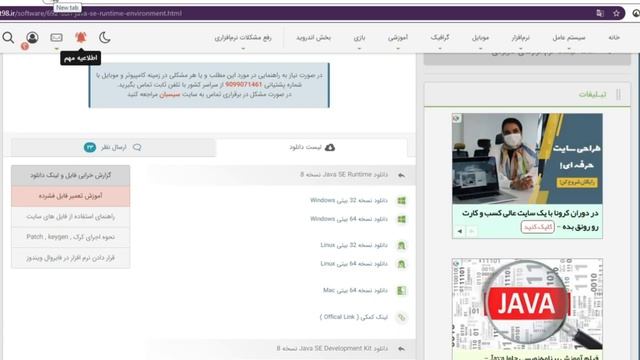The image size is (640, 360).
Task: Collapse the Java SE Runtime 8 download section
Action: (344, 175)
